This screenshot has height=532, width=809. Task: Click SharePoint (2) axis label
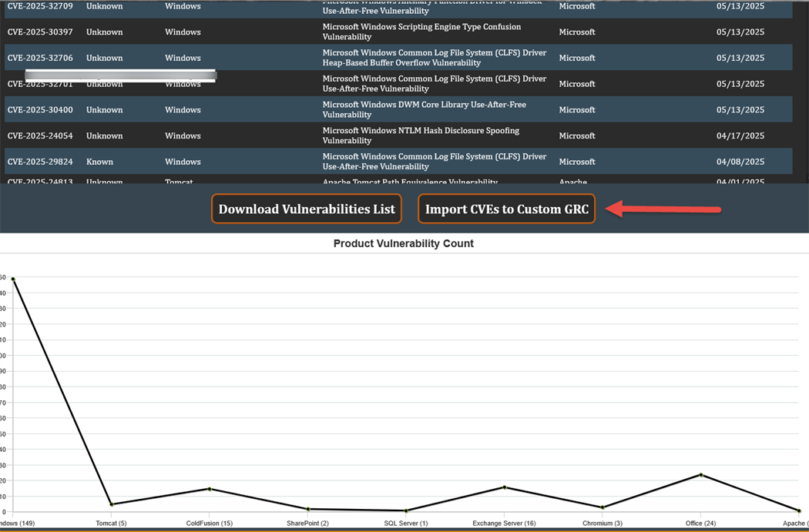[307, 523]
